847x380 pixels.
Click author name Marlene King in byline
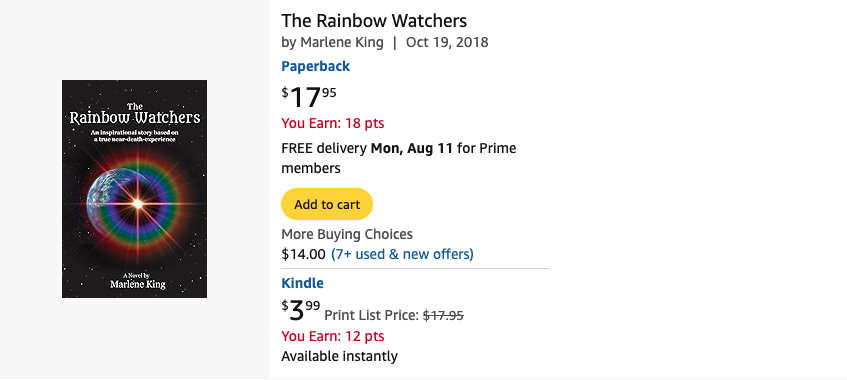pos(342,42)
